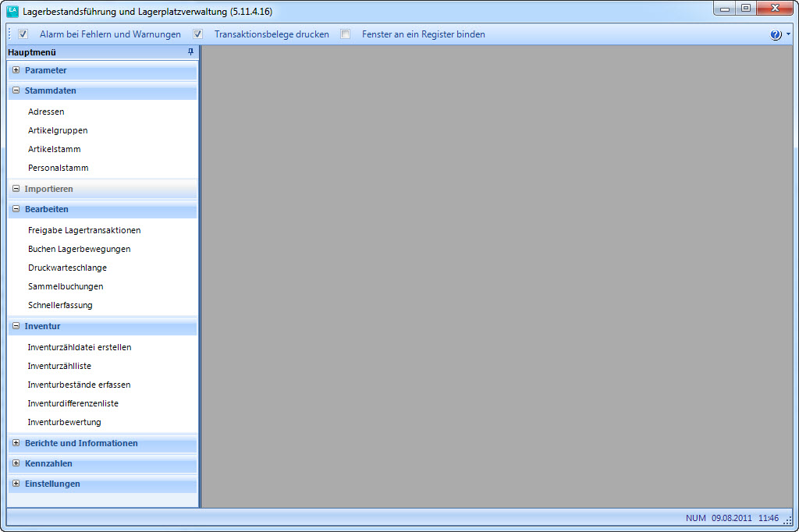This screenshot has height=532, width=799.
Task: Click the blue help question mark icon
Action: (776, 35)
